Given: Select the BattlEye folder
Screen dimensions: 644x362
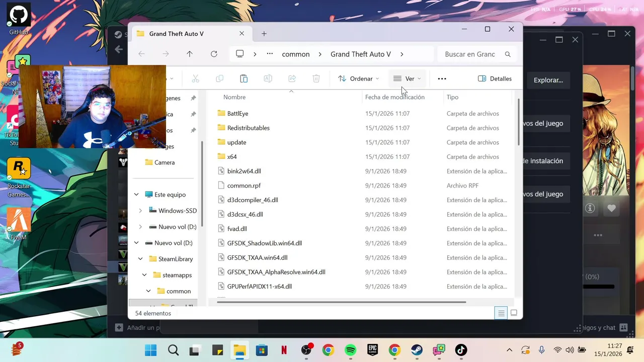Looking at the screenshot, I should (x=237, y=113).
